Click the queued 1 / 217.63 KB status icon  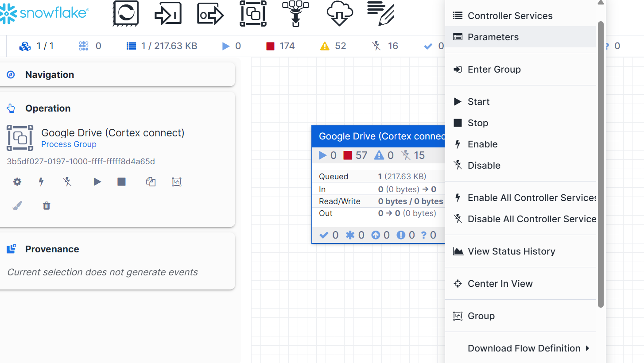pos(131,46)
